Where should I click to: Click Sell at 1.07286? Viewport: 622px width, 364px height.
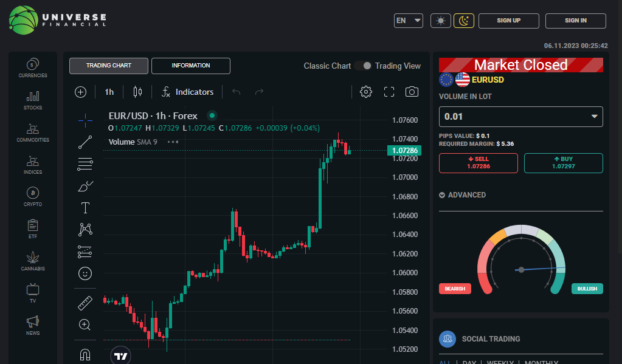pos(479,163)
